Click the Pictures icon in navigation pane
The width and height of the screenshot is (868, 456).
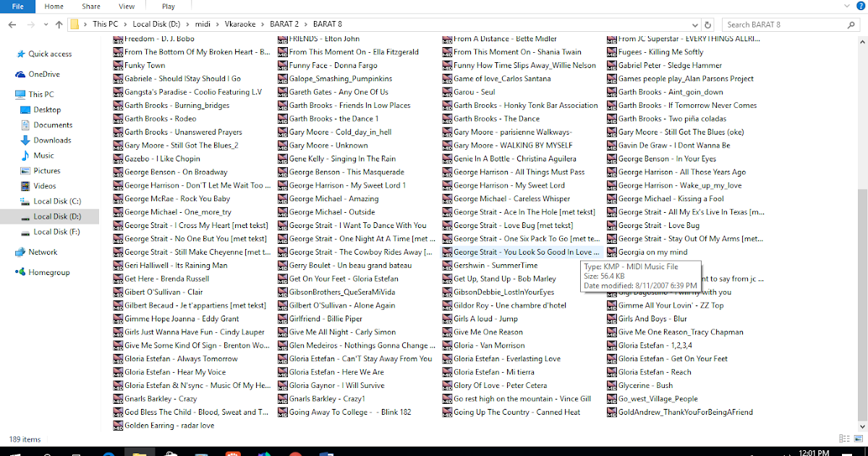pyautogui.click(x=25, y=171)
